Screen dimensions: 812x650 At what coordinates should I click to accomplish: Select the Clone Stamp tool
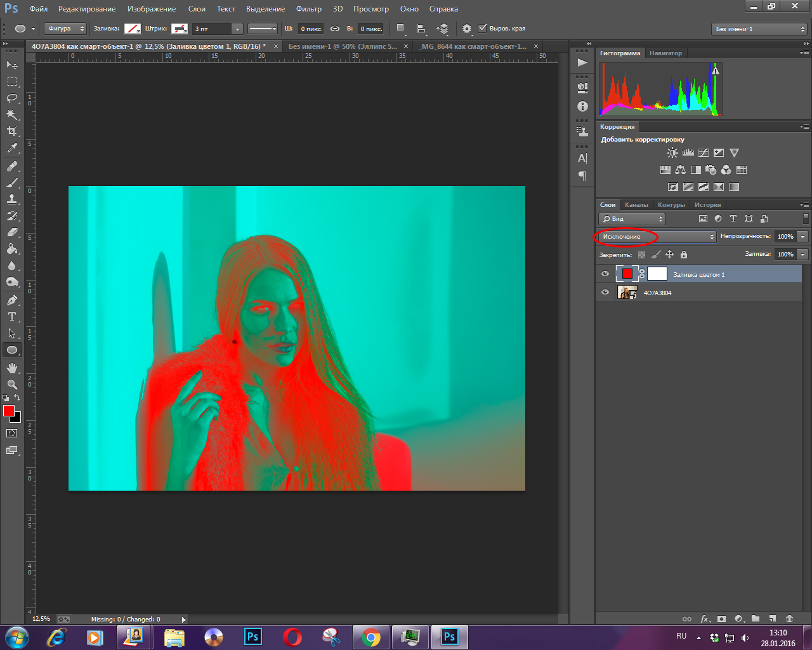point(12,199)
